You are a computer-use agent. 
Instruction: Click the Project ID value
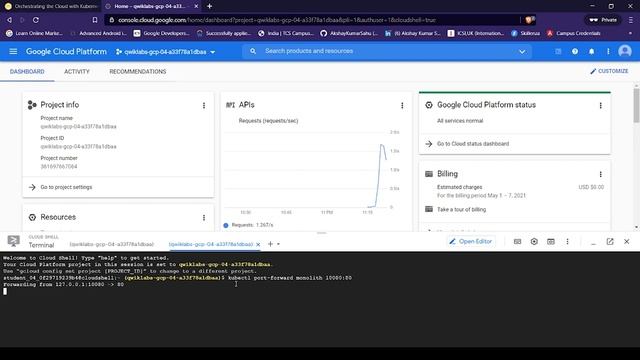coord(78,147)
